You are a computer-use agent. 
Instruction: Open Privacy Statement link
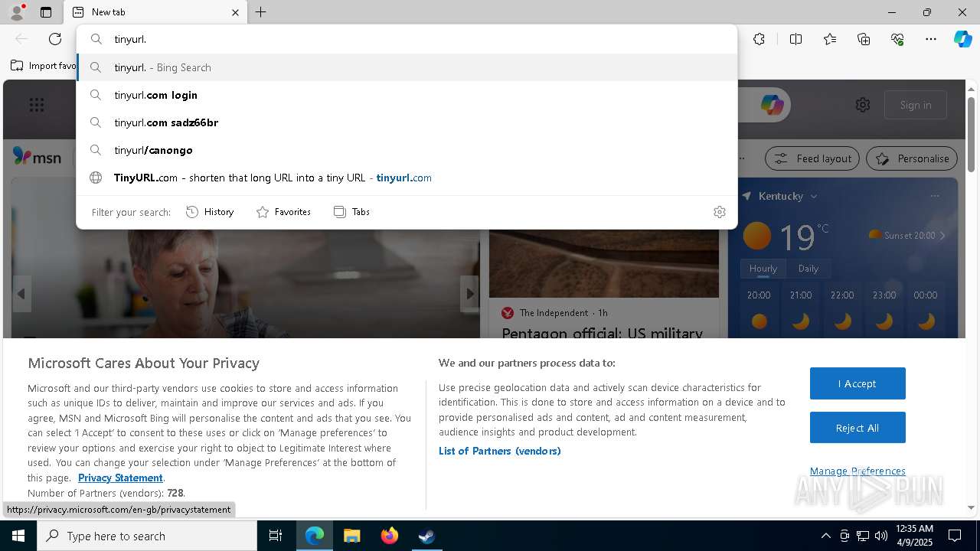pyautogui.click(x=120, y=478)
